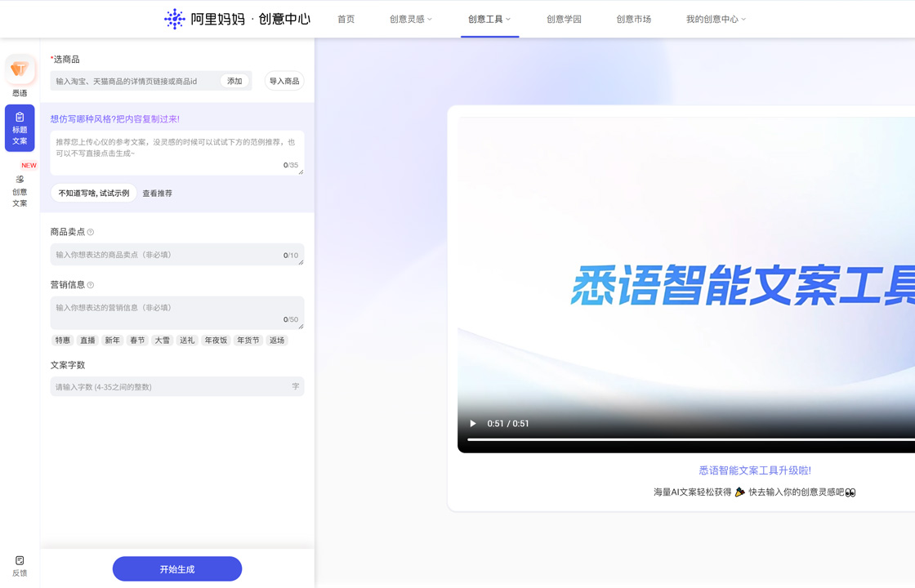Click the Alimama Creative Center logo
This screenshot has width=915, height=588.
coord(237,19)
